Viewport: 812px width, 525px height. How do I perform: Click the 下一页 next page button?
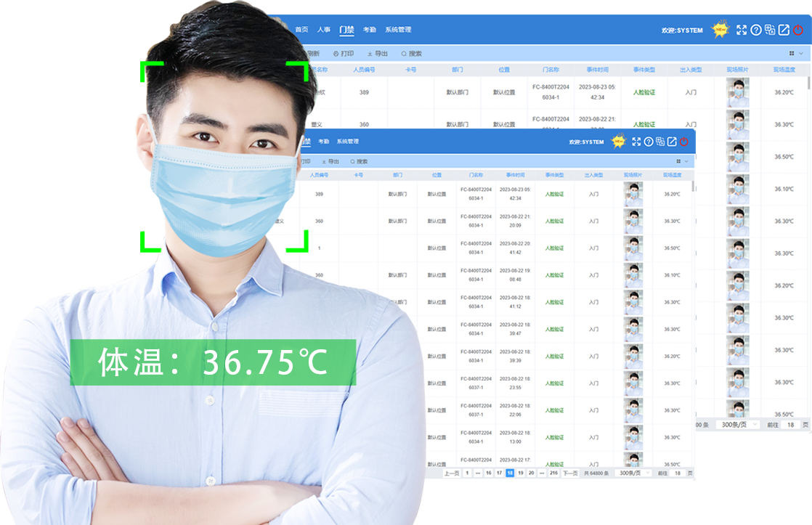[571, 473]
